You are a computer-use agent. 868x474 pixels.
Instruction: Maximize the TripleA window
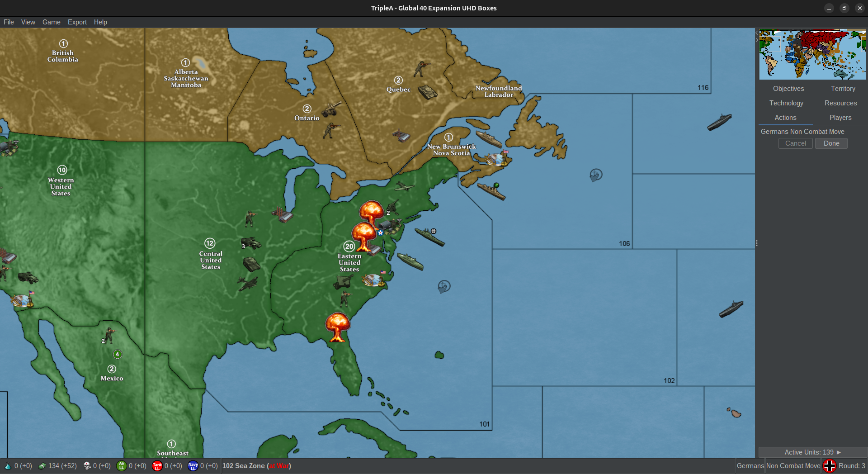(844, 8)
